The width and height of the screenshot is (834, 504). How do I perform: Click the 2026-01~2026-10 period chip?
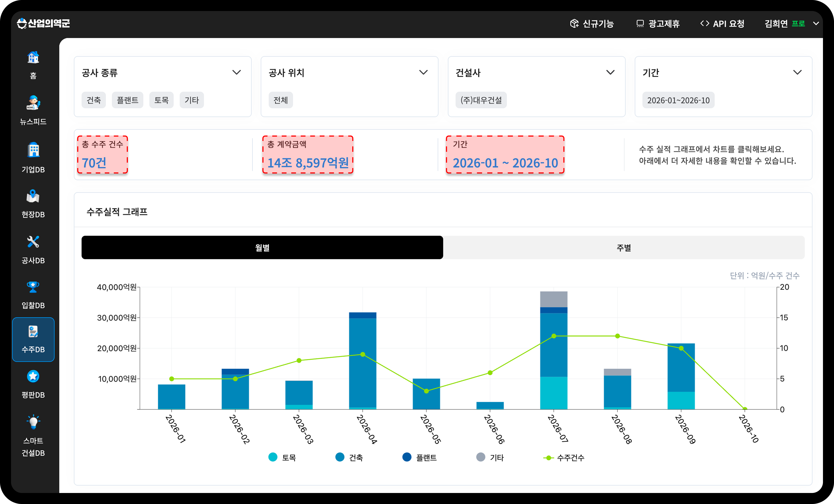(x=678, y=100)
